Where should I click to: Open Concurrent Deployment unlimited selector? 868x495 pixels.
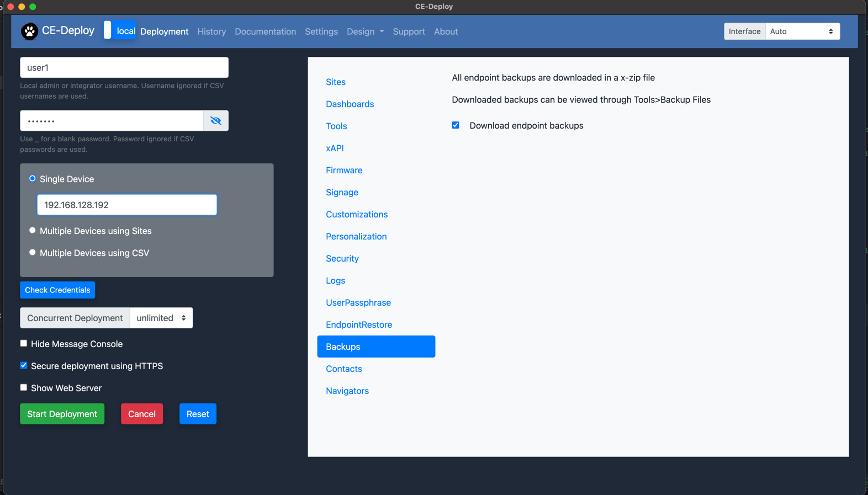(x=161, y=318)
